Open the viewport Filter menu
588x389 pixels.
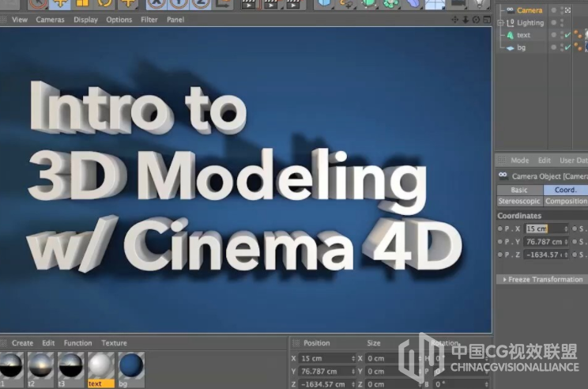click(x=149, y=20)
